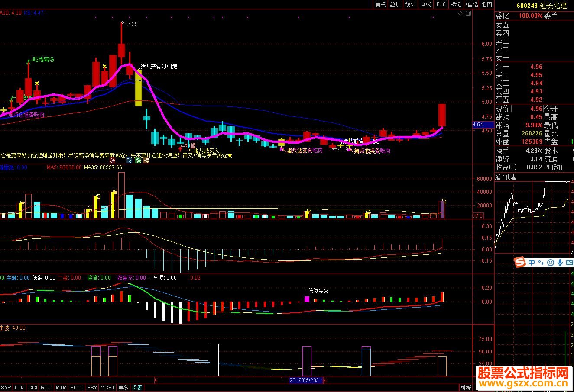The image size is (574, 392).
Task: Click the 买五 price 4.92
Action: point(536,100)
